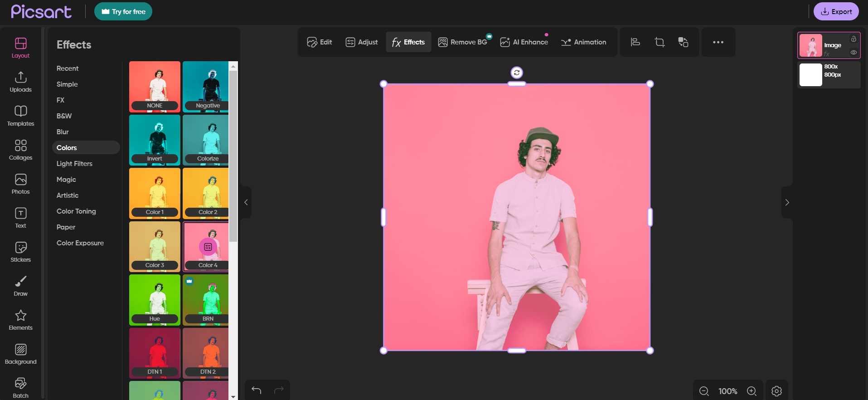The height and width of the screenshot is (400, 868).
Task: Zoom in with the plus magnifier
Action: tap(752, 391)
